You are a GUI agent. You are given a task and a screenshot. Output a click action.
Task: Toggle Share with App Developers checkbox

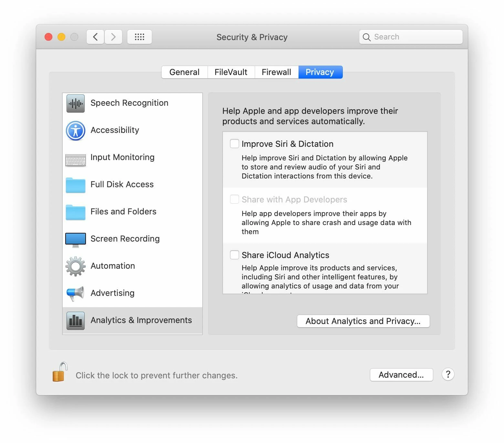(235, 199)
